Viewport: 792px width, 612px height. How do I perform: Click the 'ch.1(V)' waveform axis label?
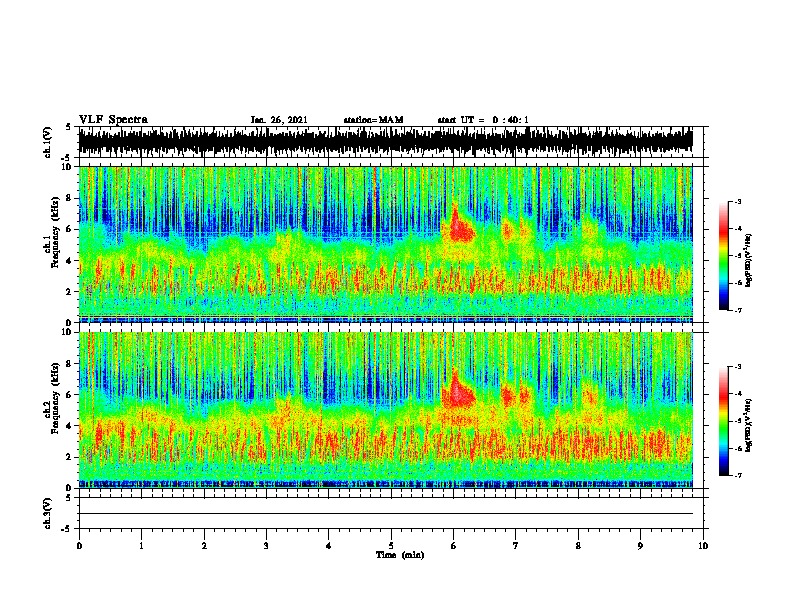[x=48, y=142]
